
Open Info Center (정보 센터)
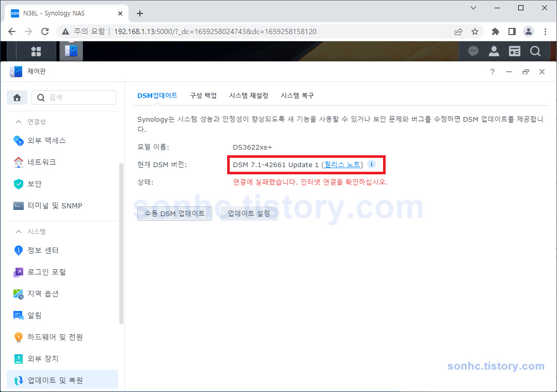(62, 250)
